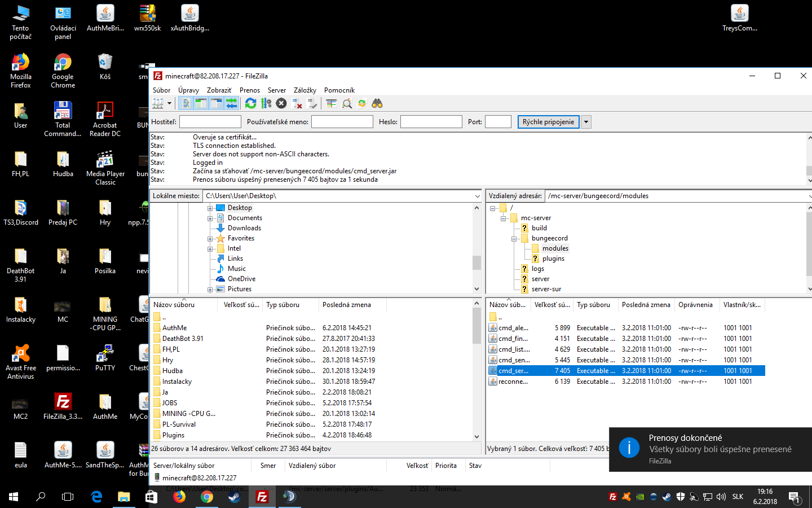This screenshot has height=508, width=812.
Task: Click the Disconnect from server icon
Action: [x=297, y=103]
